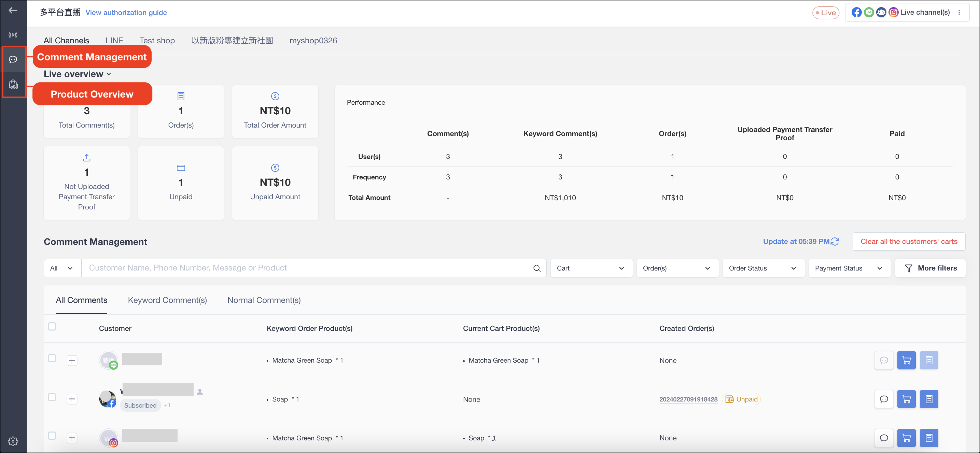
Task: Click the three-dot menu beside Live channel(s)
Action: 959,13
